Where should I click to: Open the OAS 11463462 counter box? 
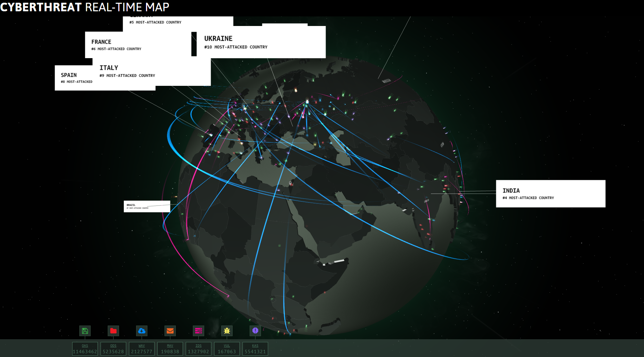tap(85, 349)
